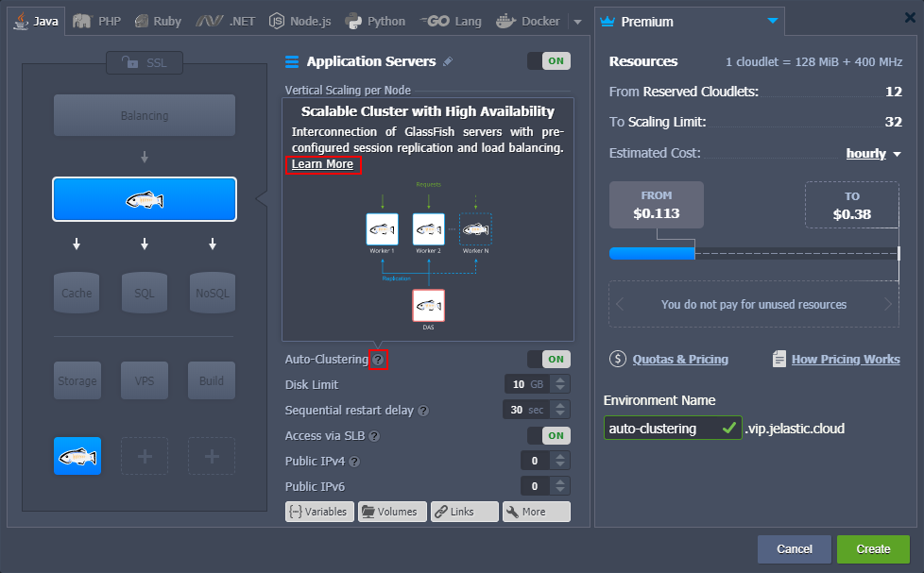
Task: Show previous pricing tip with left arrow
Action: (x=620, y=305)
